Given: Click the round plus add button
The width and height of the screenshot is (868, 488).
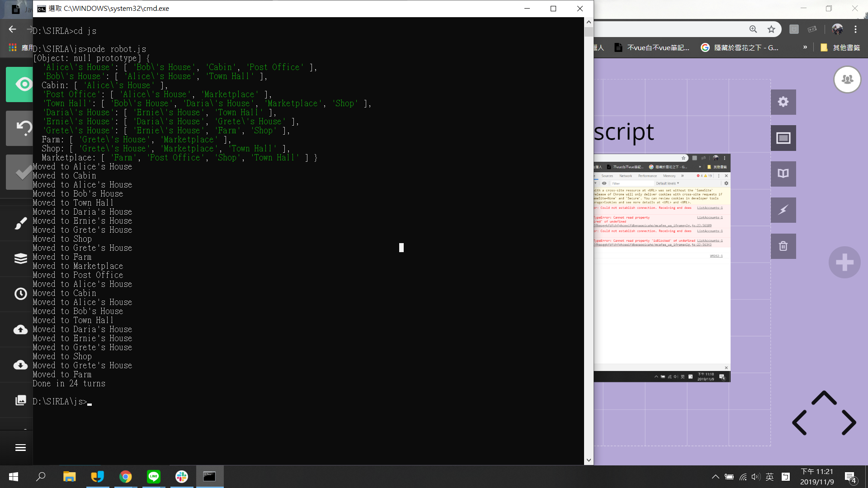Looking at the screenshot, I should point(844,263).
